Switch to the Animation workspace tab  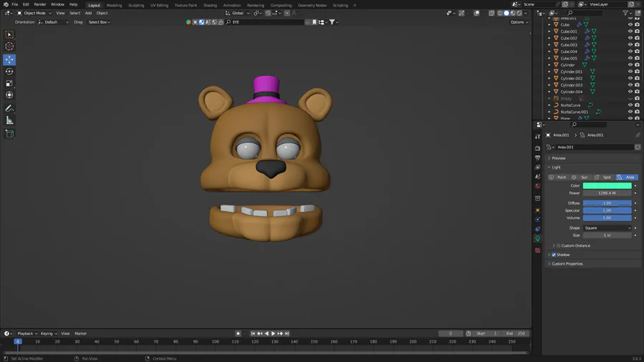232,5
